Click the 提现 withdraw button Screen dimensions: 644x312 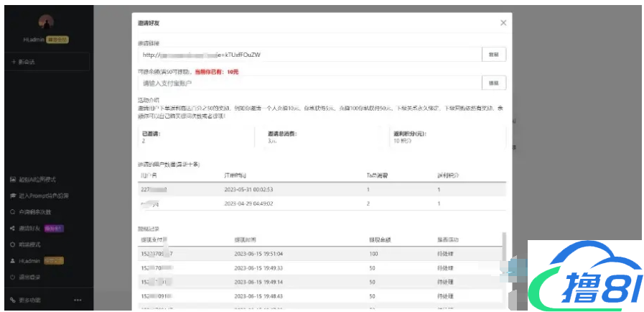[x=493, y=83]
